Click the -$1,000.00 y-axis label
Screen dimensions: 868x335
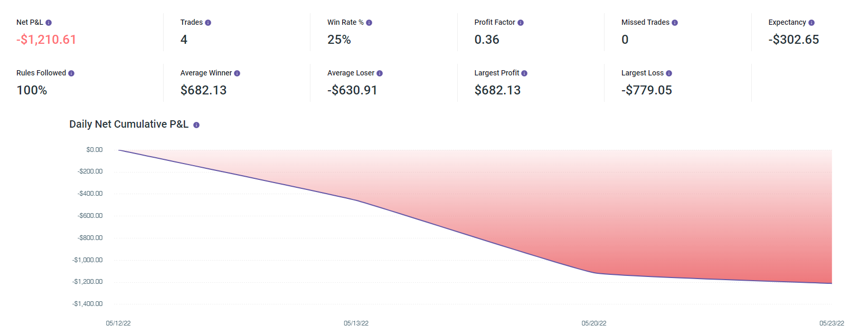pos(88,260)
